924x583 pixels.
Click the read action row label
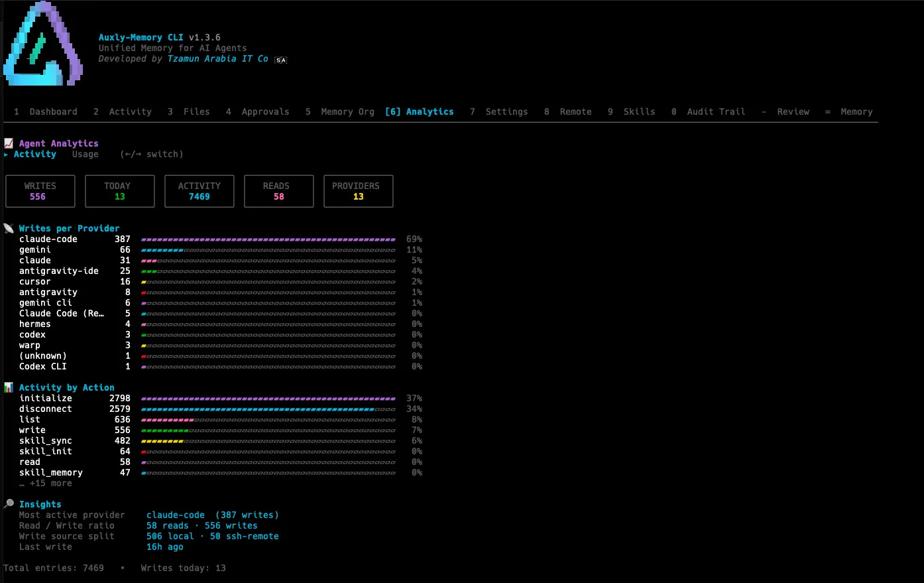30,462
